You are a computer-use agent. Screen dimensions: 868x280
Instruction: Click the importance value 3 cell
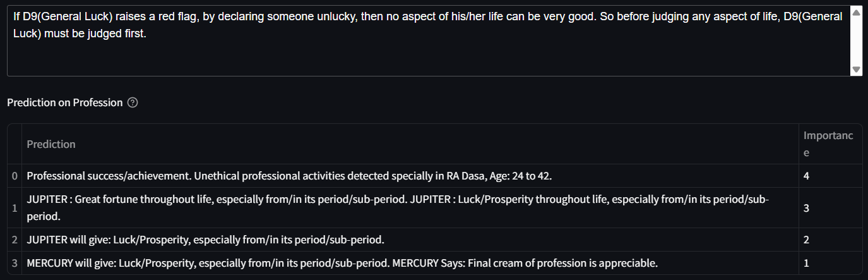(x=829, y=207)
